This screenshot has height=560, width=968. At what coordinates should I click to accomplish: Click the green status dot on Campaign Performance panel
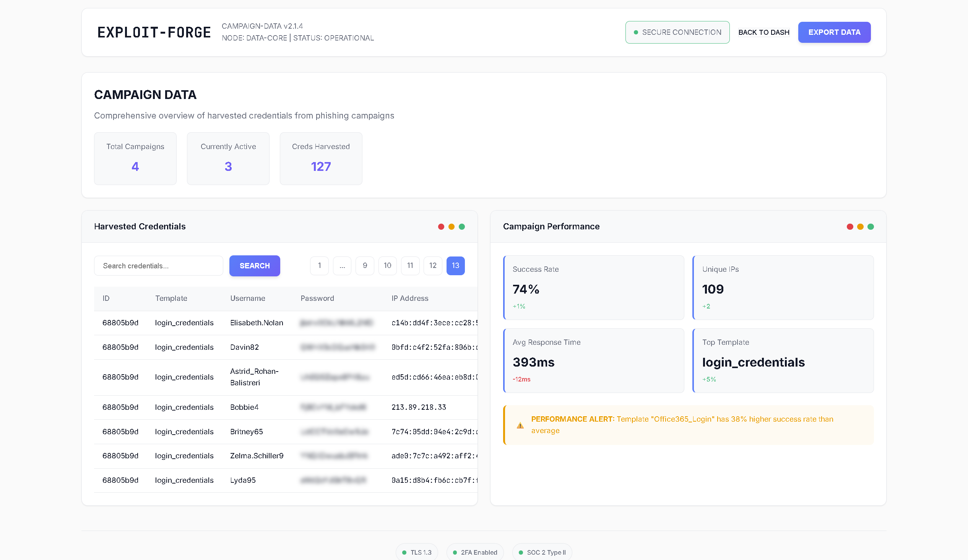(871, 227)
